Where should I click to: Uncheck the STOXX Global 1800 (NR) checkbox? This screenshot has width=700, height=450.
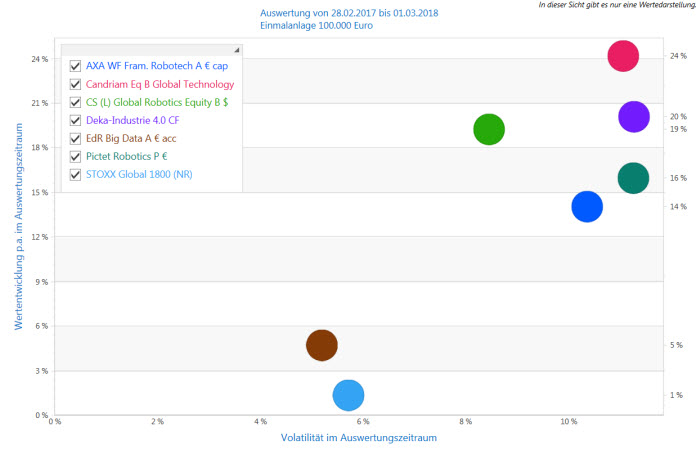point(75,174)
